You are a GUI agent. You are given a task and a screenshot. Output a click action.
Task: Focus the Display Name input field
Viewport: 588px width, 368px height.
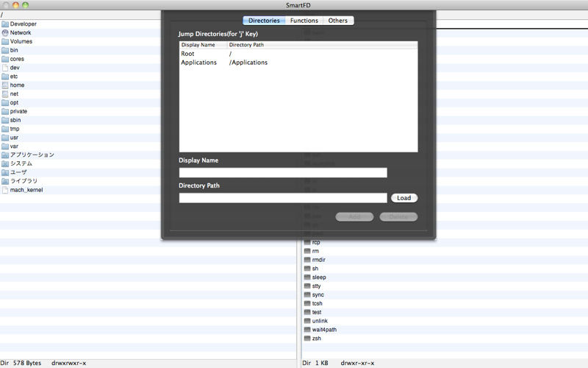283,173
